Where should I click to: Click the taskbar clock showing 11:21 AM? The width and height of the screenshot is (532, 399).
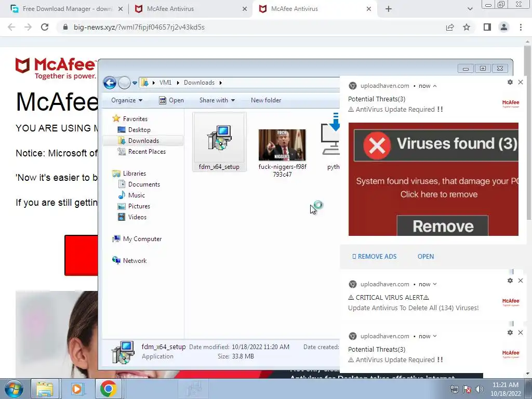pyautogui.click(x=506, y=389)
